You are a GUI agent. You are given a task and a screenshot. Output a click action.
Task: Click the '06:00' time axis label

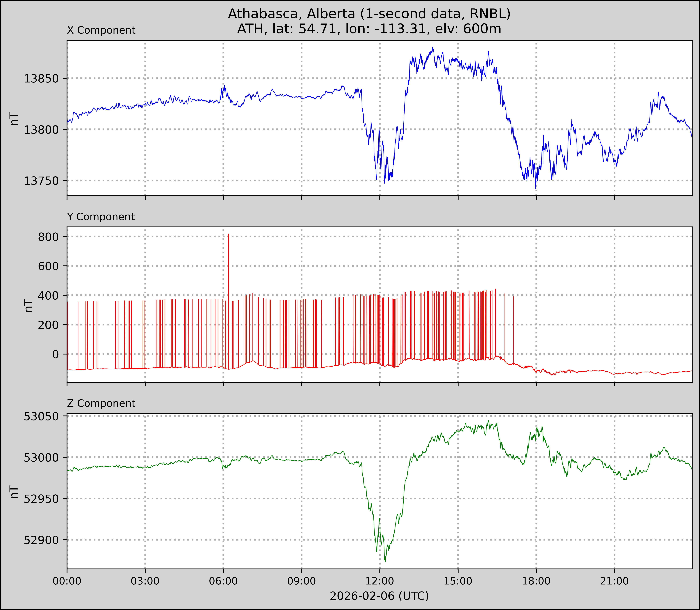coord(223,581)
